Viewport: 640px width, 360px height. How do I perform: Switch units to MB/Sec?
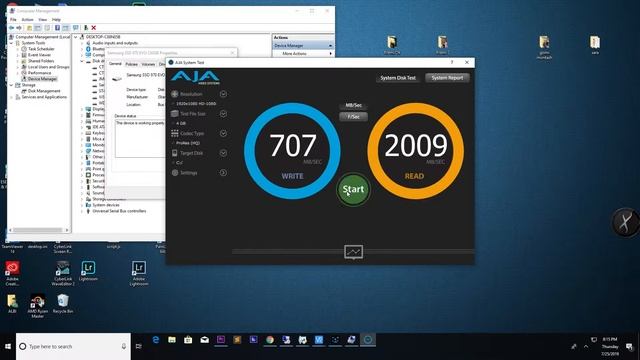tap(353, 105)
